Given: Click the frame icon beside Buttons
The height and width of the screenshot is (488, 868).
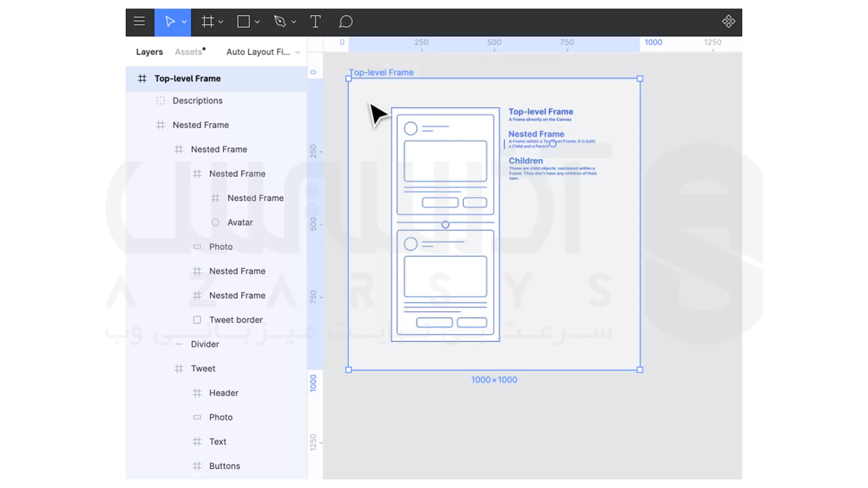Looking at the screenshot, I should pyautogui.click(x=197, y=466).
